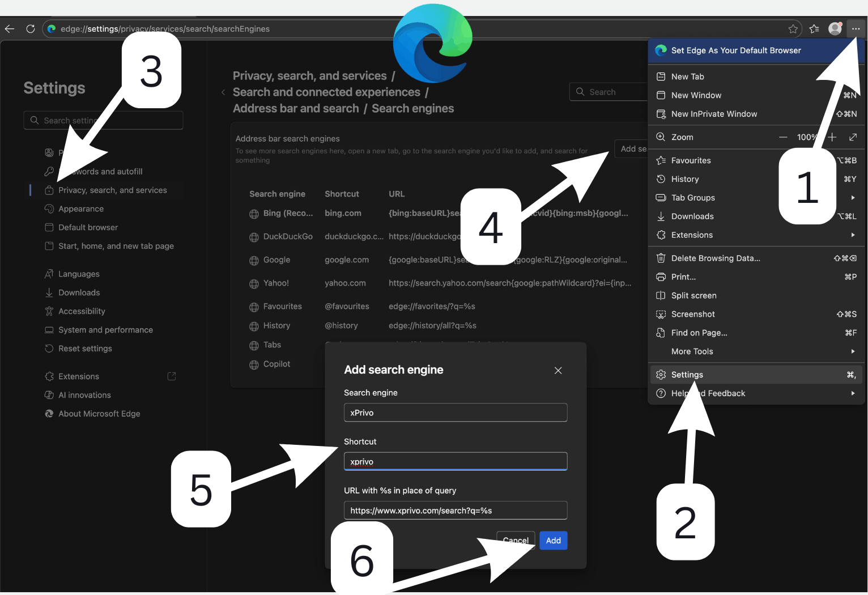Click the @history shortcut cell
The width and height of the screenshot is (868, 595).
(x=341, y=326)
